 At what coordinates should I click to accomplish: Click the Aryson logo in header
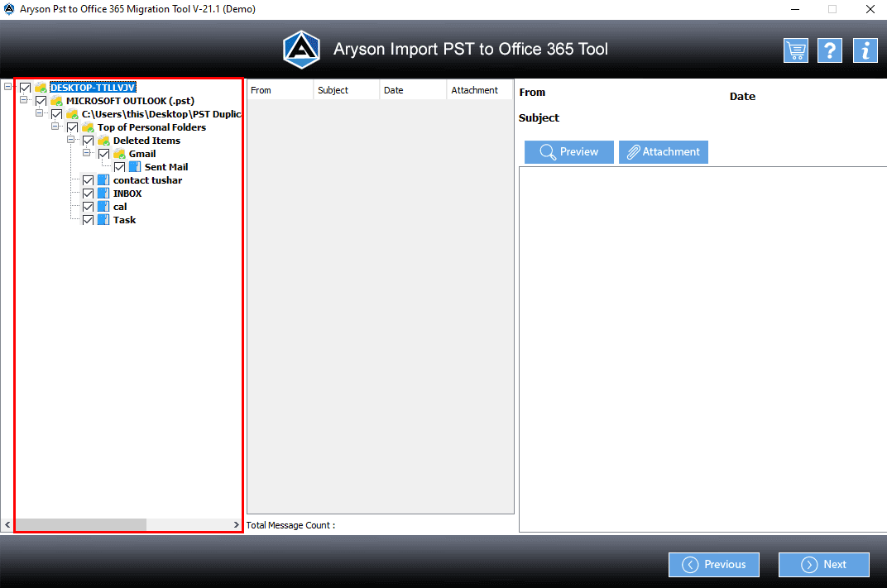[x=301, y=50]
